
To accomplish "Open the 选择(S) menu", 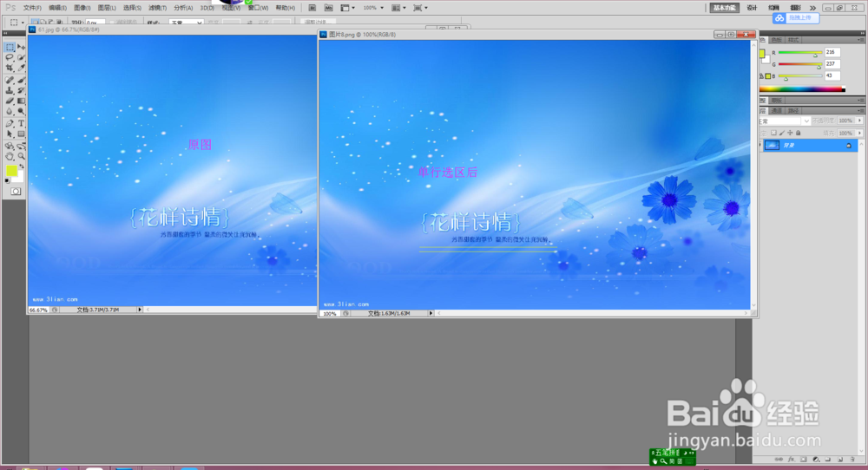I will tap(132, 8).
